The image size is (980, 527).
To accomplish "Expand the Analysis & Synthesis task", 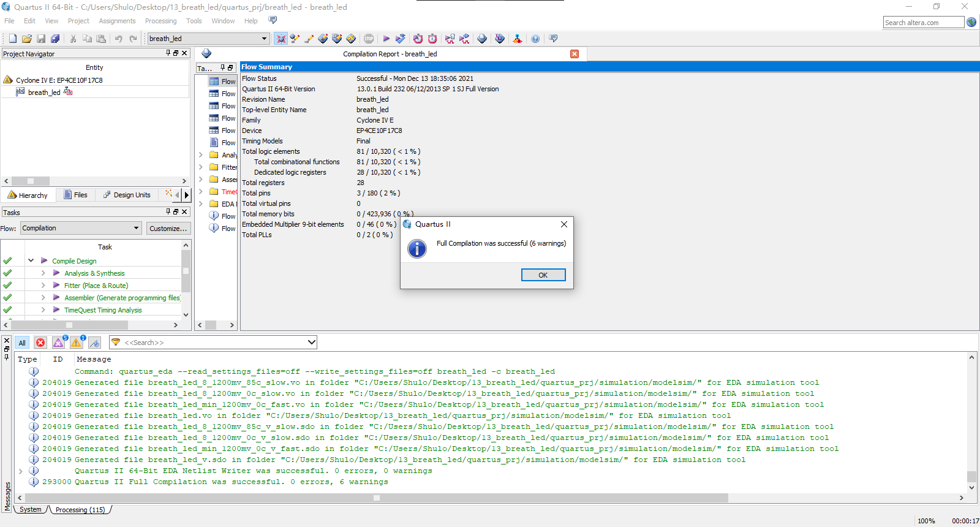I will coord(43,273).
